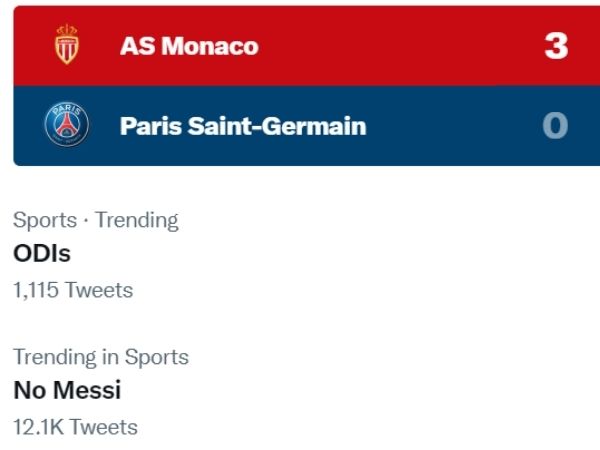Select the AS Monaco team name
The height and width of the screenshot is (450, 600).
click(189, 46)
